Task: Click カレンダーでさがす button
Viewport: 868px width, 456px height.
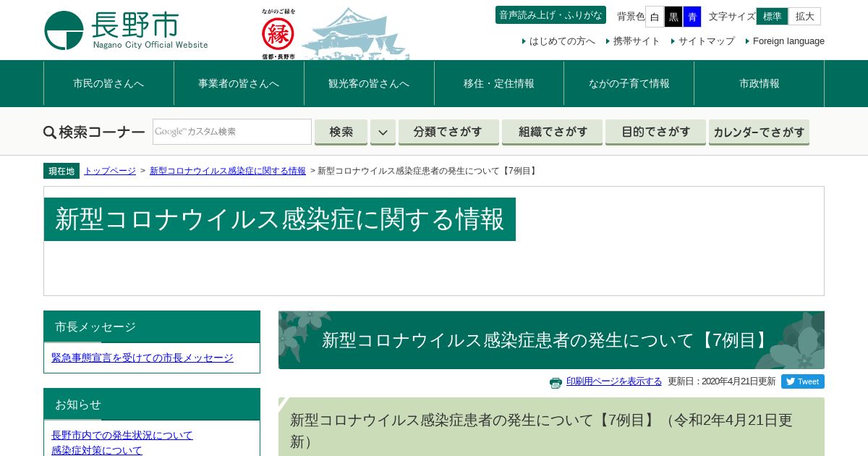Action: tap(759, 132)
